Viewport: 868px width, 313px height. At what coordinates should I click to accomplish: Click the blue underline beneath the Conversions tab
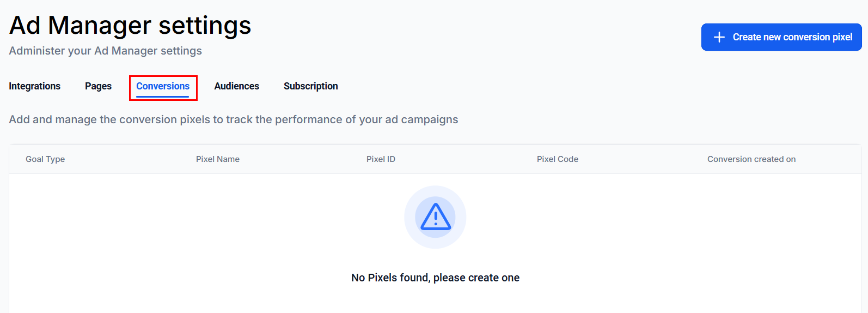pos(163,97)
